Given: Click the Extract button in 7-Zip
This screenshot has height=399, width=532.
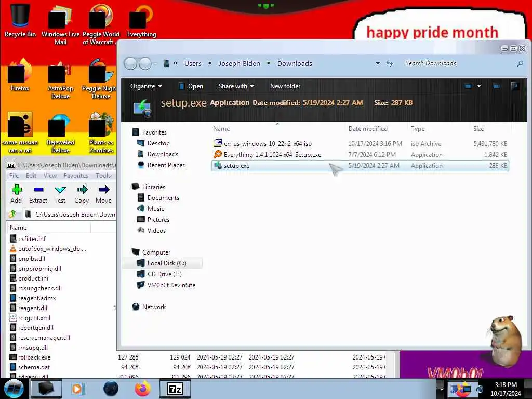Looking at the screenshot, I should tap(38, 194).
